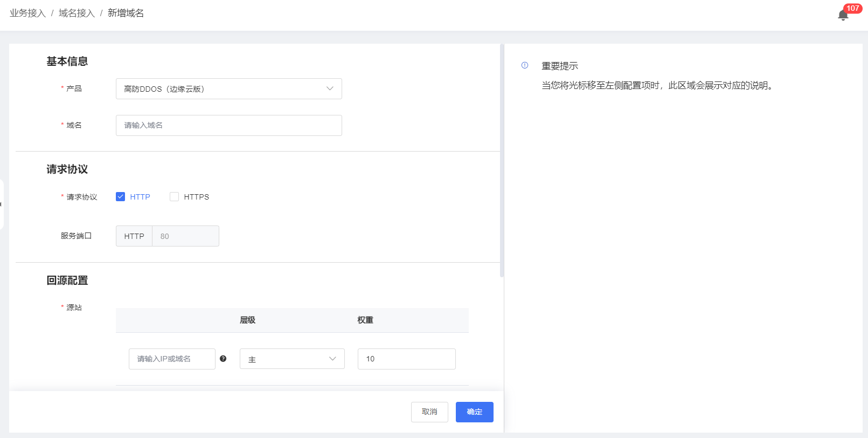Expand the 层级 level dropdown showing 主
868x438 pixels.
291,359
